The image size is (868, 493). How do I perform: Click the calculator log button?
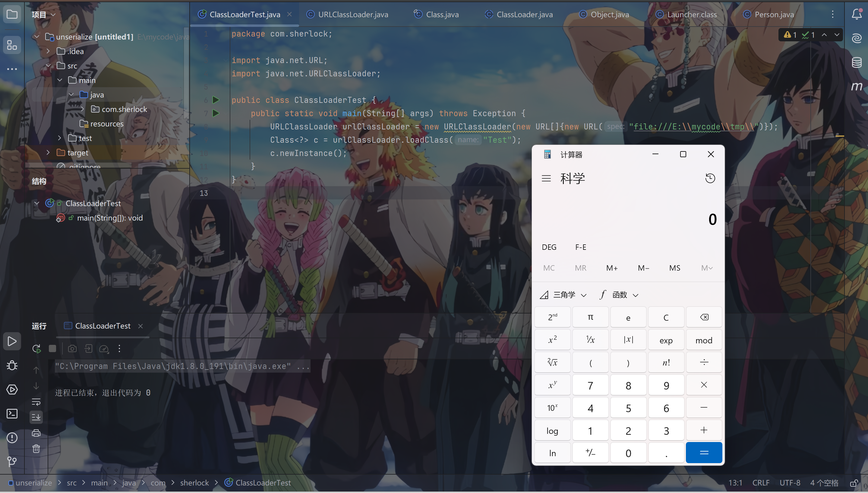[x=552, y=430]
